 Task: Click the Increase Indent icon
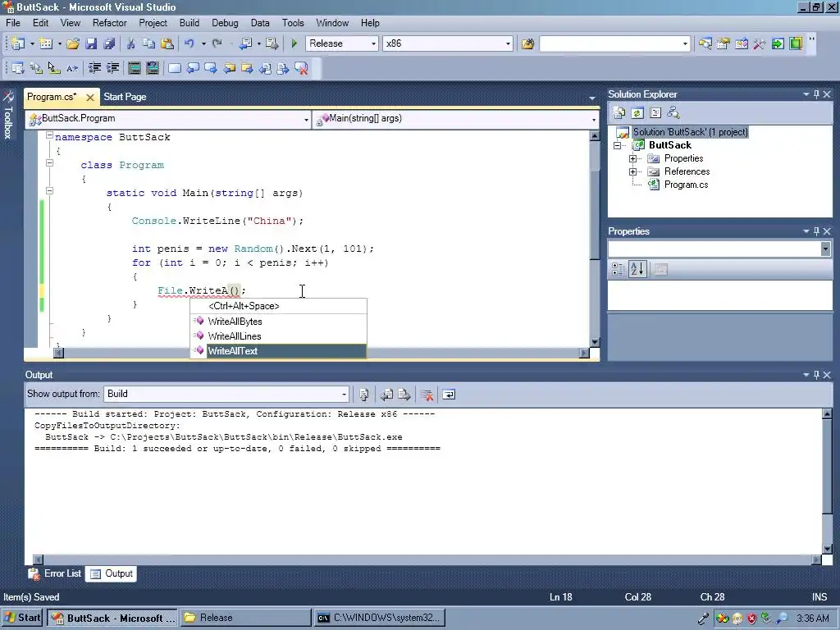click(x=113, y=68)
